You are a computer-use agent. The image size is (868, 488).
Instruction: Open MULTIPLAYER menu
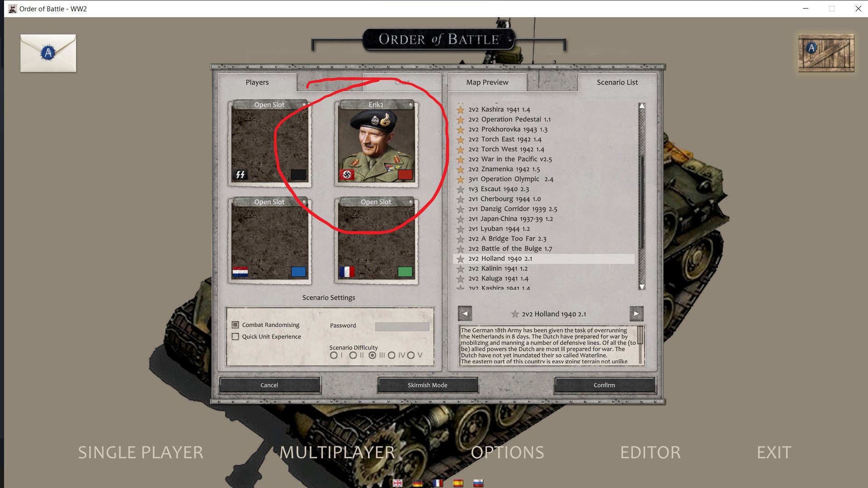coord(337,452)
